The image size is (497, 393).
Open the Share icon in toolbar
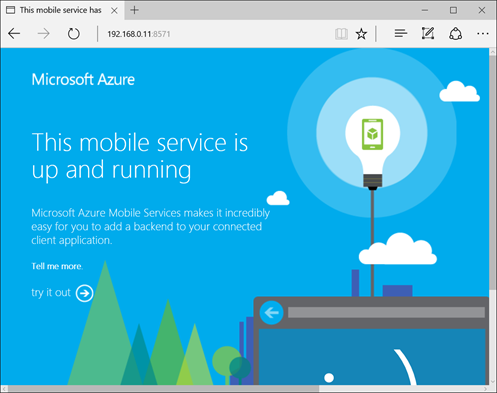tap(455, 34)
